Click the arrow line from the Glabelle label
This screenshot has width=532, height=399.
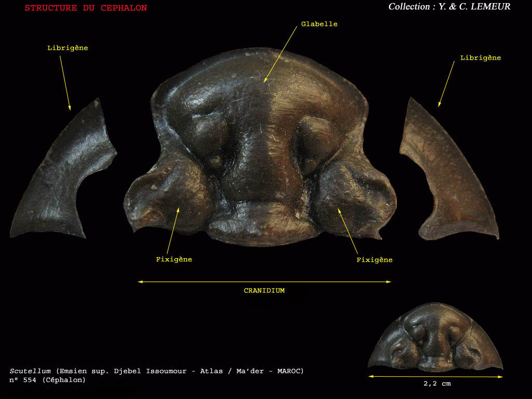281,55
